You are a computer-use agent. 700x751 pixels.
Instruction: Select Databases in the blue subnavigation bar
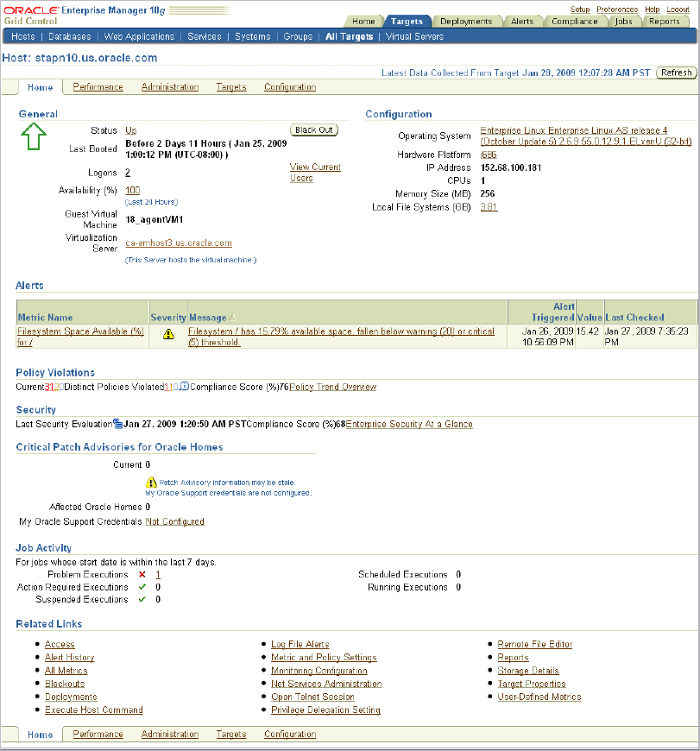69,36
